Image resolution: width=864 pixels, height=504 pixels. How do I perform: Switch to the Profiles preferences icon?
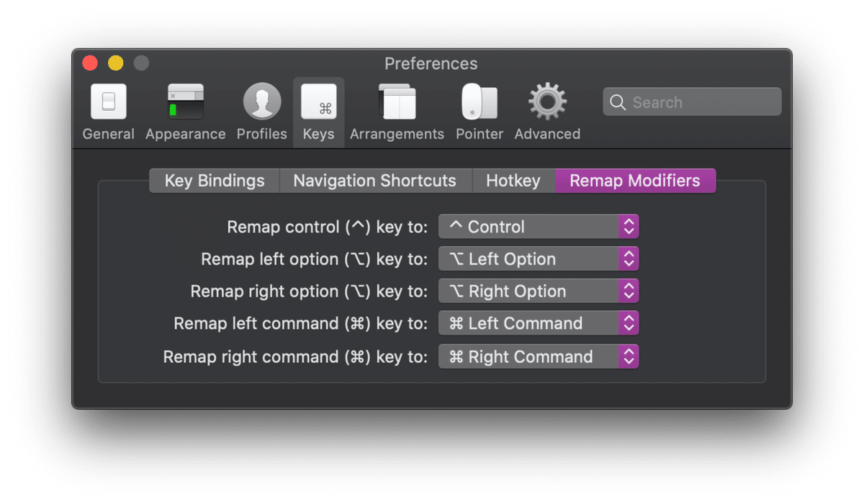click(261, 112)
